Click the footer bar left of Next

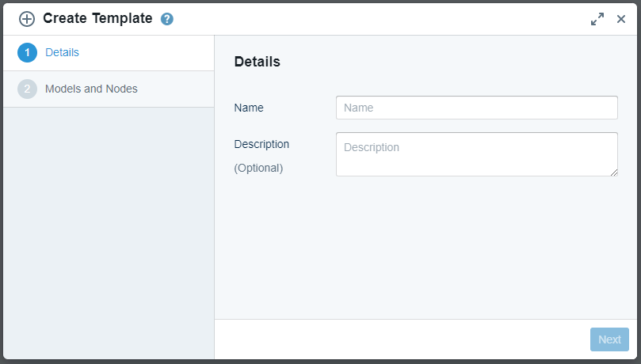pyautogui.click(x=396, y=339)
